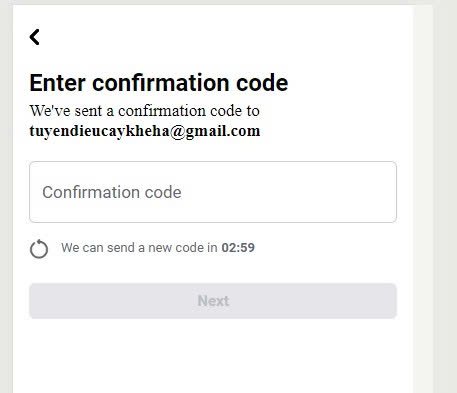The width and height of the screenshot is (457, 393).
Task: Click the blank white area below Next
Action: [213, 355]
